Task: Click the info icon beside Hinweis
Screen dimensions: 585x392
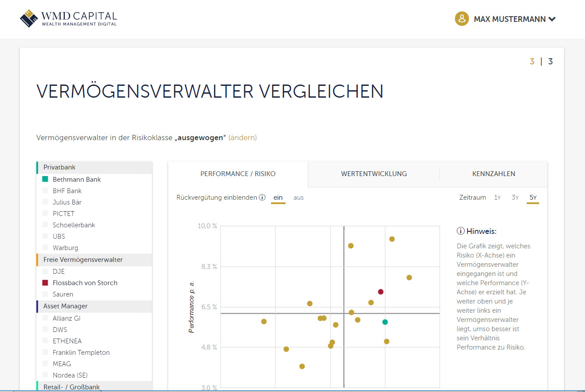Action: pyautogui.click(x=460, y=231)
